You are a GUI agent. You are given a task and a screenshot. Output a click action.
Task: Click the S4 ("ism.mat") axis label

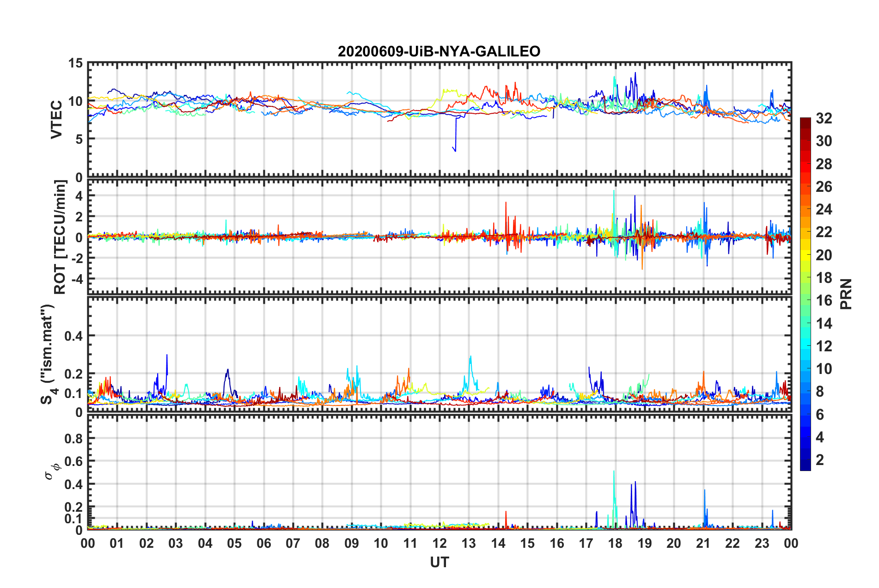click(48, 354)
